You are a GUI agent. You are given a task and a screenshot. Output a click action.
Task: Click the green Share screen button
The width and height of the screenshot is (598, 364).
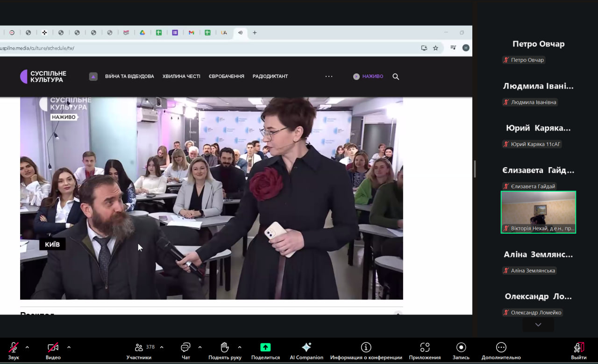tap(265, 347)
